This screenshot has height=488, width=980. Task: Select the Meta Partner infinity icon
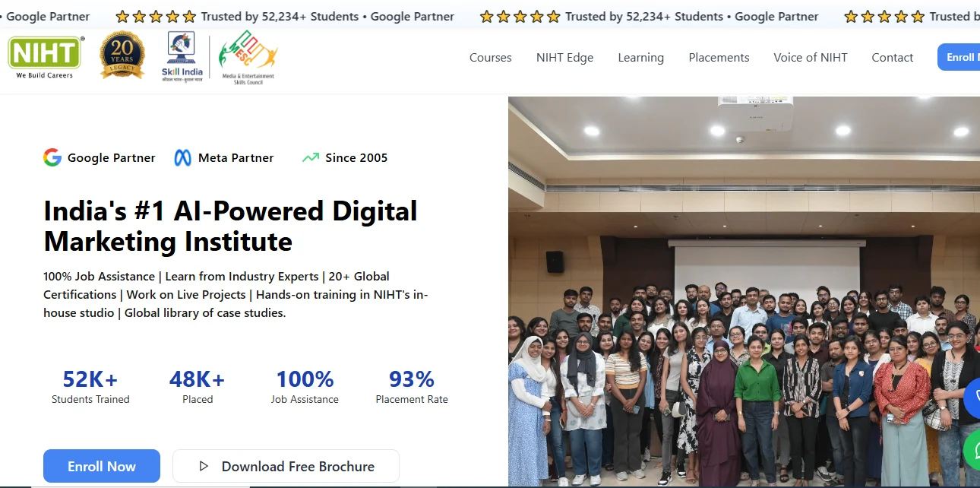[x=182, y=157]
